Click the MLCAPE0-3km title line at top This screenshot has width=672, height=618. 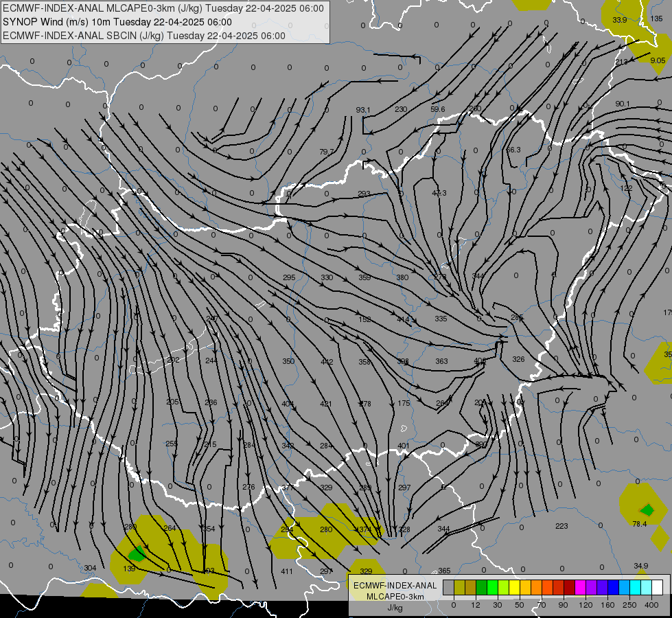point(163,8)
